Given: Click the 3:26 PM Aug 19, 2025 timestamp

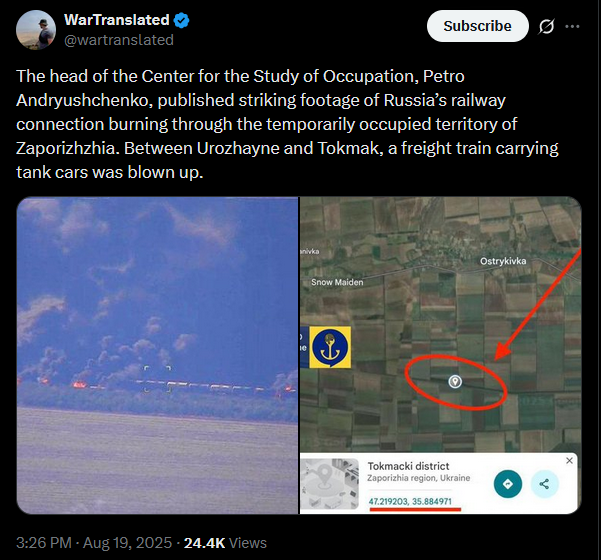Looking at the screenshot, I should pyautogui.click(x=94, y=543).
